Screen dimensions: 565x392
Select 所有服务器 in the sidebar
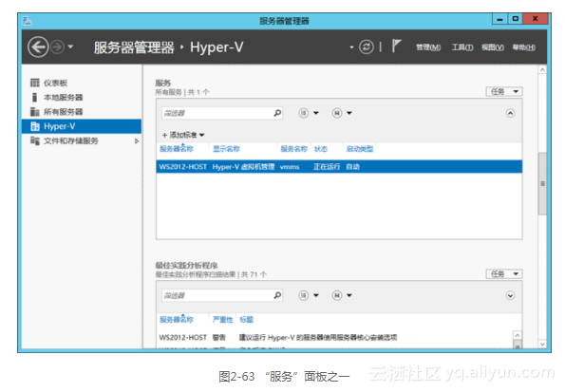tap(82, 112)
